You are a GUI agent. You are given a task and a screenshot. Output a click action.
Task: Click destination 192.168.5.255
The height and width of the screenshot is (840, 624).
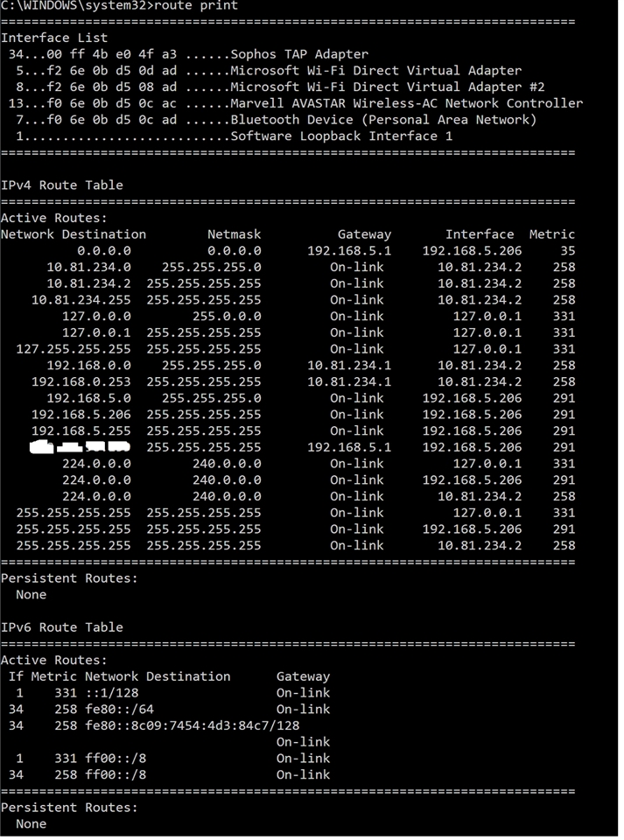[81, 431]
